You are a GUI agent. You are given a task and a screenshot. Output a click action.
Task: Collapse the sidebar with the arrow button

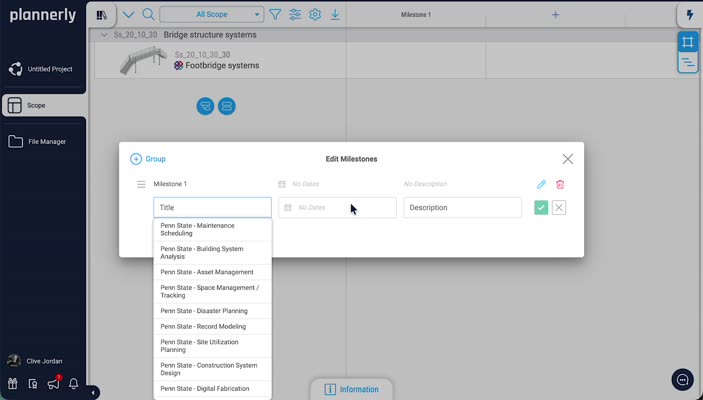tap(93, 393)
